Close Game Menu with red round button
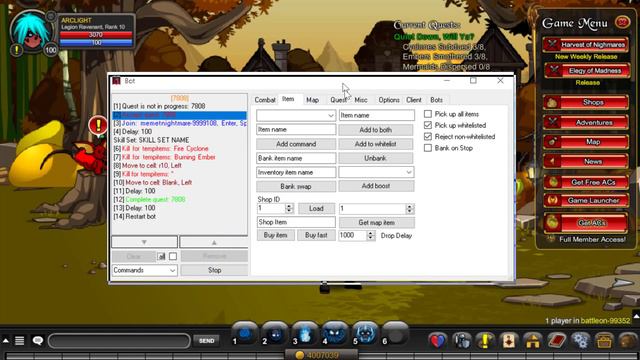This screenshot has height=360, width=640. coord(622,22)
